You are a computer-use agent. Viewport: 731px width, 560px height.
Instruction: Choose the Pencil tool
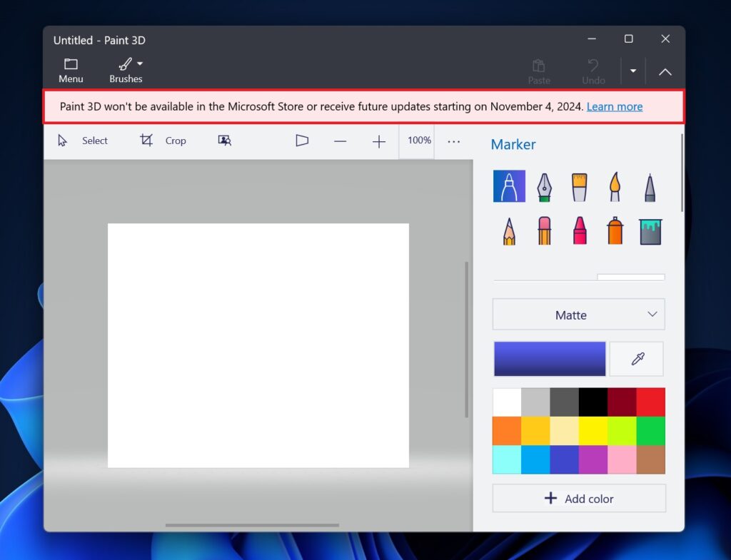(x=508, y=230)
